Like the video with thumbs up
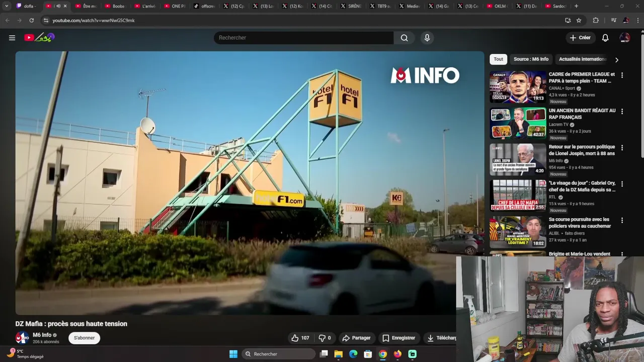The width and height of the screenshot is (644, 362). 300,338
